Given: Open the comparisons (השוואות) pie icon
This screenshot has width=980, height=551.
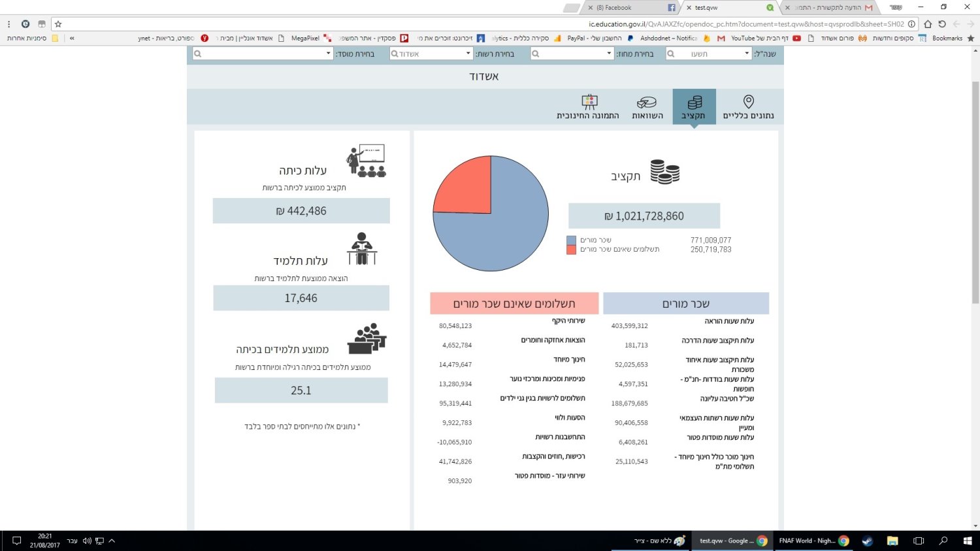Looking at the screenshot, I should [647, 102].
